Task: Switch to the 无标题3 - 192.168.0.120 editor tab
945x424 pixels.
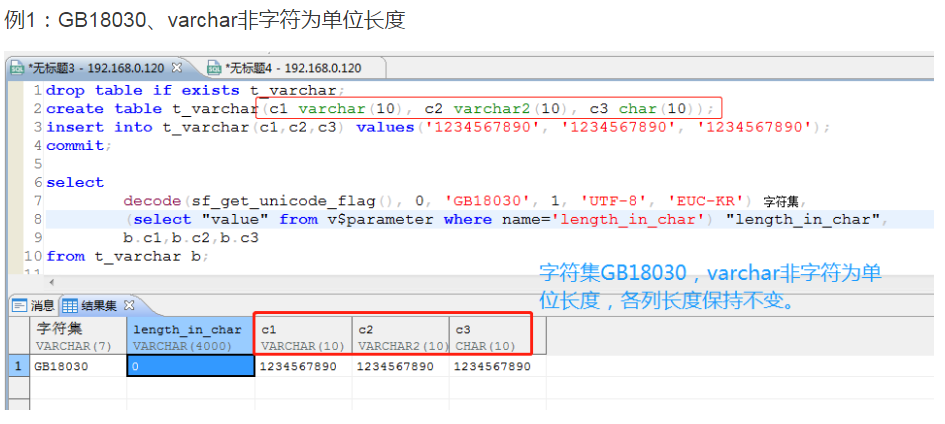Action: coord(96,68)
